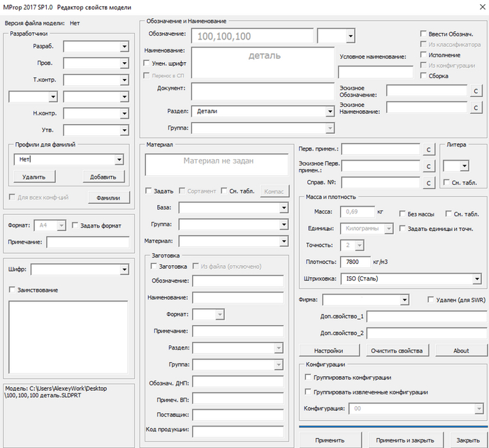
Task: Check the Без массы option
Action: (x=403, y=214)
